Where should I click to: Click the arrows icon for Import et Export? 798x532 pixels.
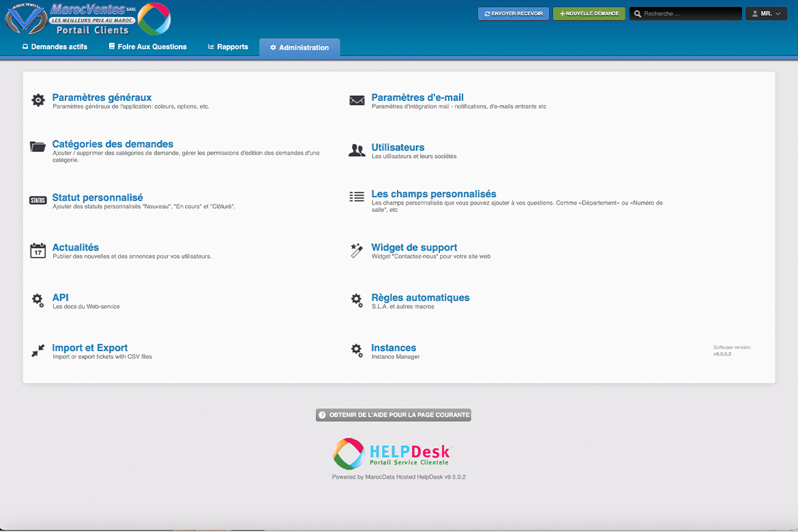pos(38,351)
